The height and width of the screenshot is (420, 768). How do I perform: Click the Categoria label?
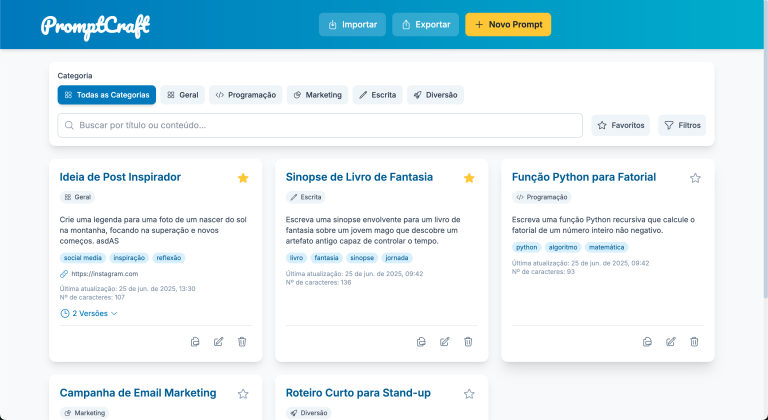(x=75, y=76)
